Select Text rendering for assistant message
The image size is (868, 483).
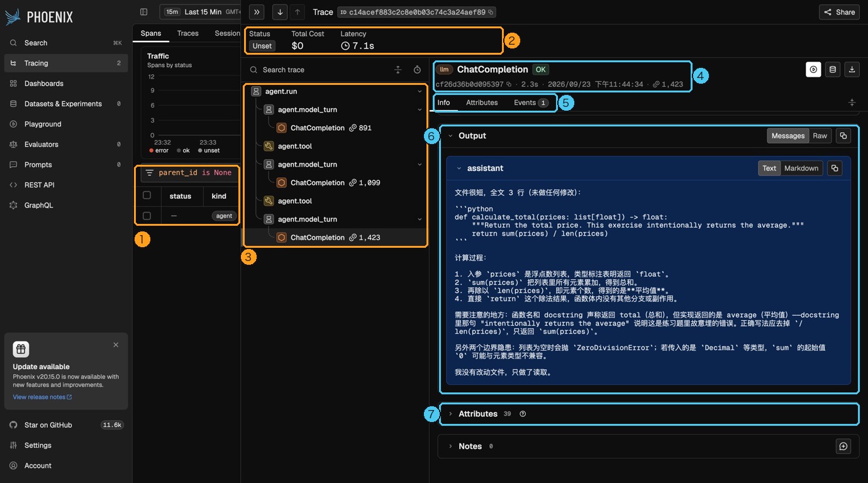tap(769, 168)
